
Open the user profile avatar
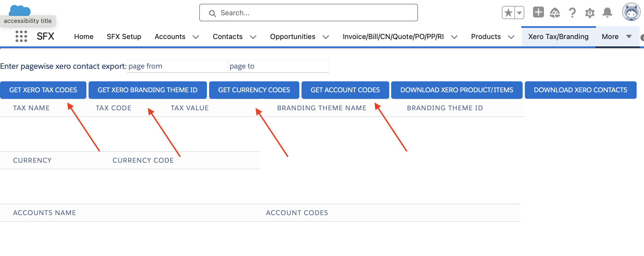(631, 12)
